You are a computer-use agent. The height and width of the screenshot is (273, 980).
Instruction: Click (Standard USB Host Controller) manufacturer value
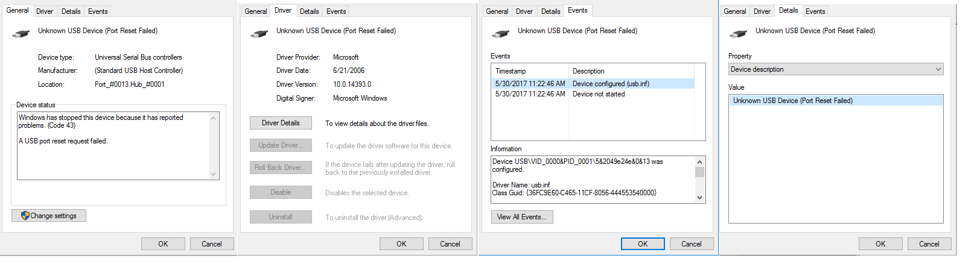(x=139, y=71)
